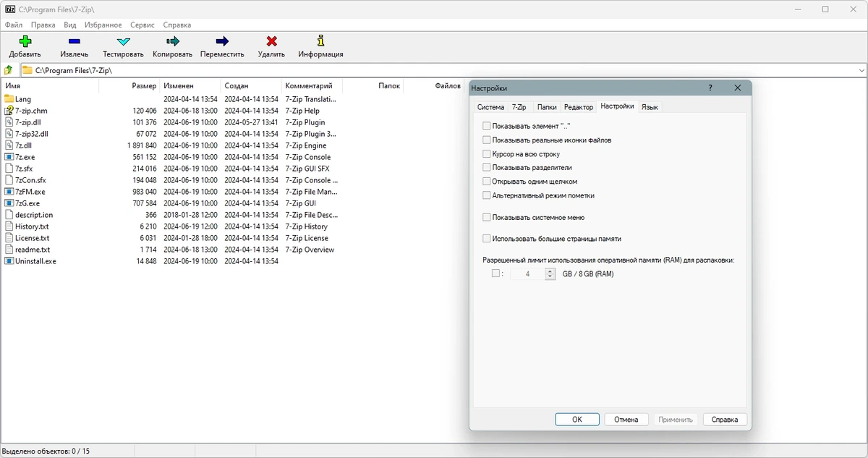Open the Вид menu
Screen dimensions: 868x458
[69, 25]
